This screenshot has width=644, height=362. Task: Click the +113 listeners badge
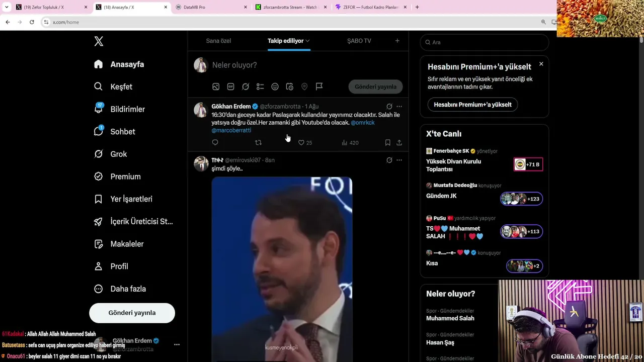click(x=521, y=232)
